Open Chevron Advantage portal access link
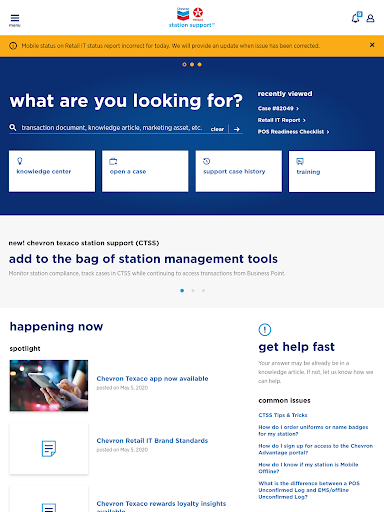Image resolution: width=384 pixels, height=512 pixels. (316, 449)
